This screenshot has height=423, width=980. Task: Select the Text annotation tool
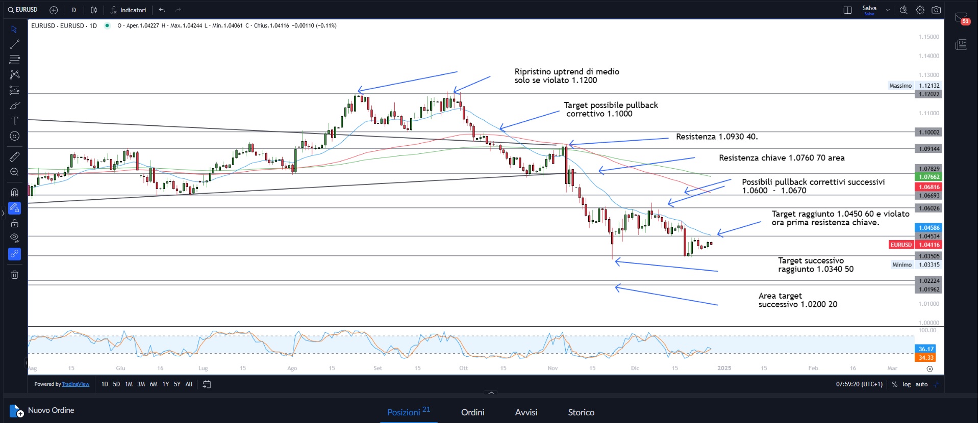15,121
